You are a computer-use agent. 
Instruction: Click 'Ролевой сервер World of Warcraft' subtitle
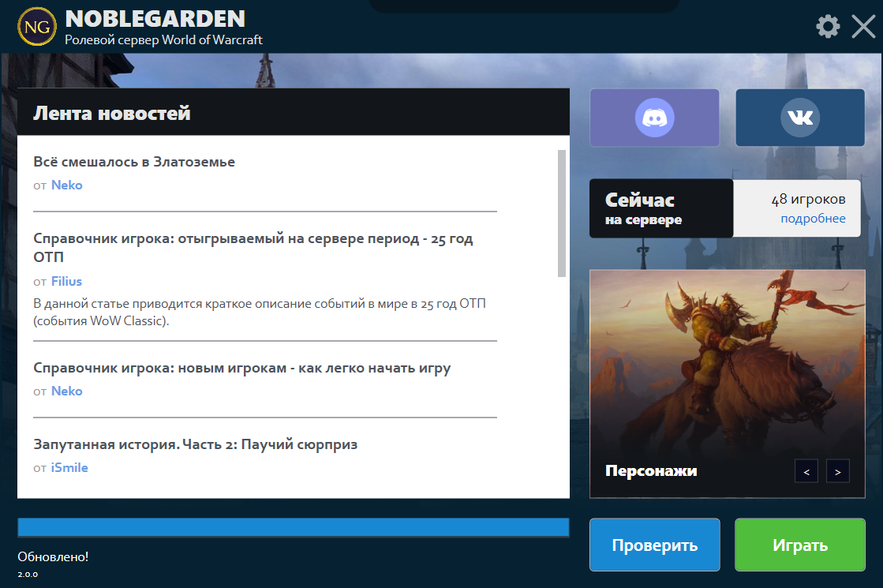[x=163, y=40]
